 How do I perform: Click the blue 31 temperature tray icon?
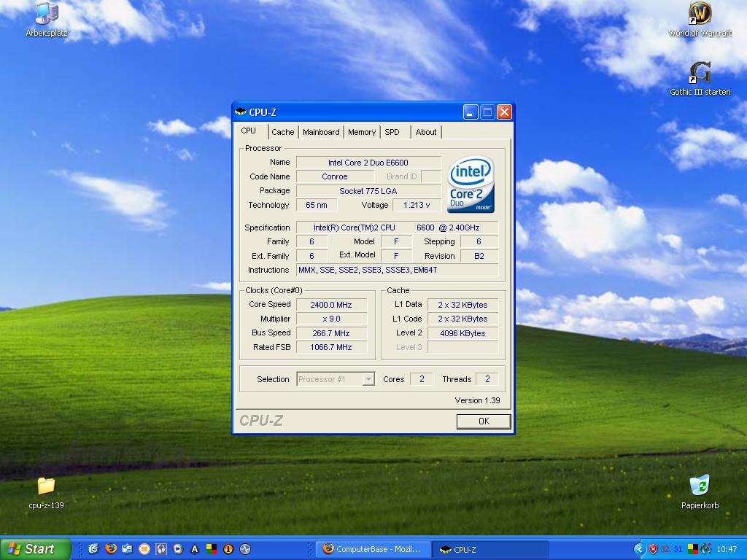coord(678,549)
